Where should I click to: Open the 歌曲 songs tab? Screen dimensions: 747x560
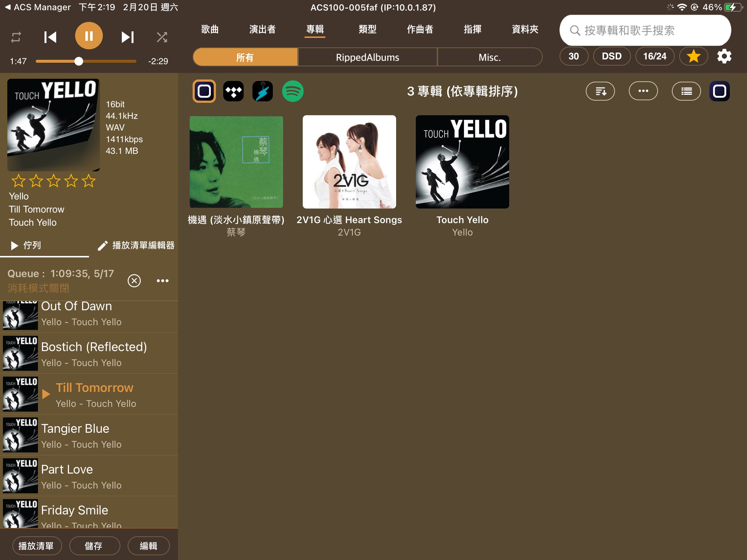(x=210, y=29)
